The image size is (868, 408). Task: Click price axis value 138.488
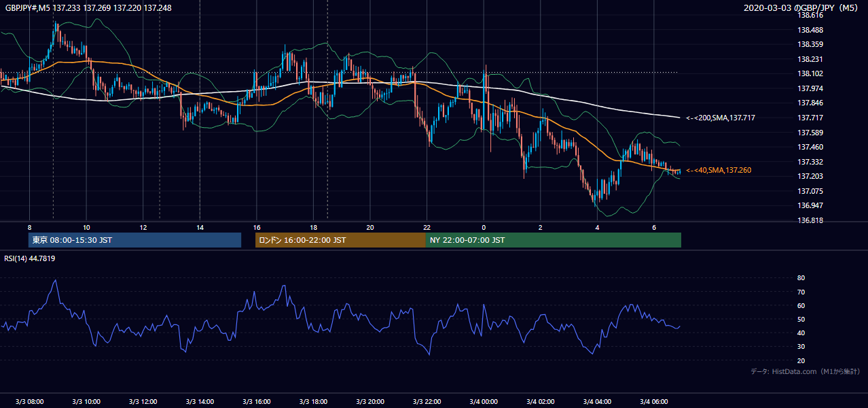click(810, 30)
